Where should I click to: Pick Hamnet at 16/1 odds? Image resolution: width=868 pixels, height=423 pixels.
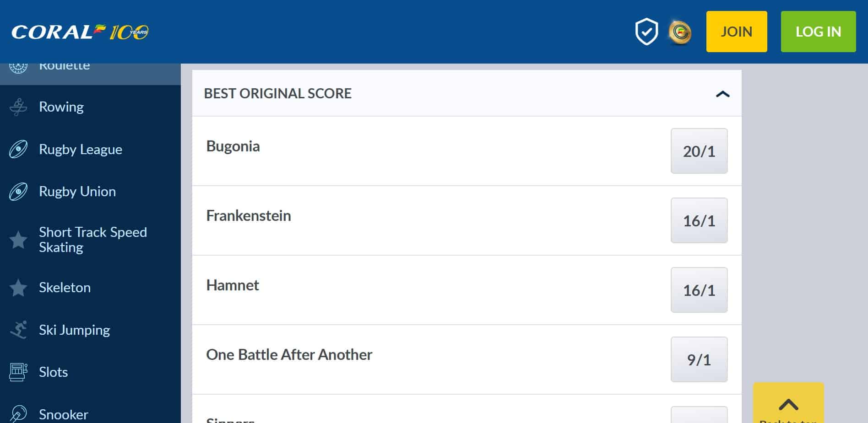(699, 290)
